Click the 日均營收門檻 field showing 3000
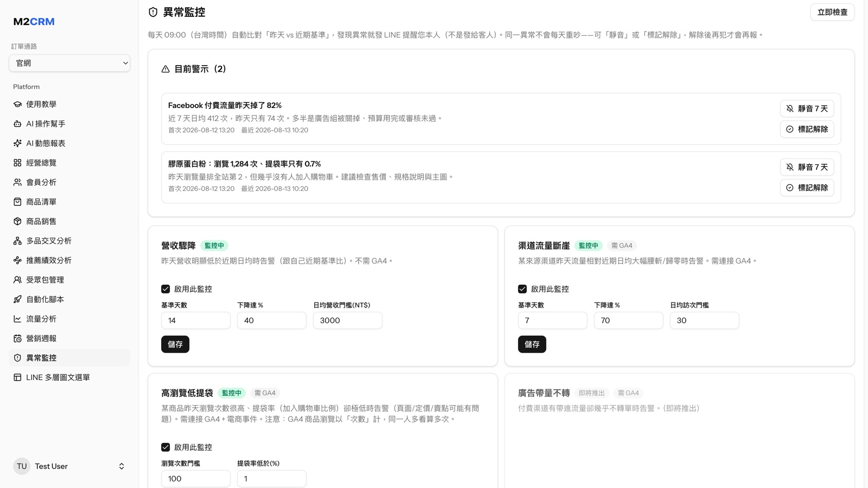The image size is (868, 488). tap(348, 320)
